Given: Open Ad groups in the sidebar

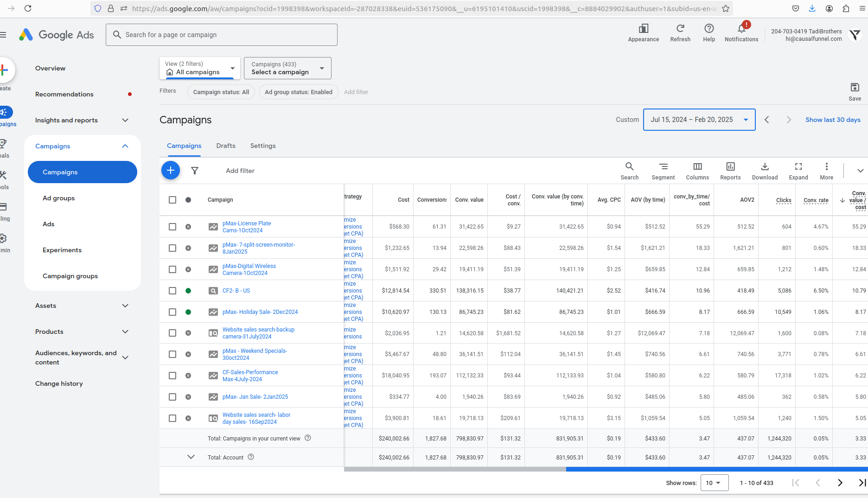Looking at the screenshot, I should coord(59,198).
